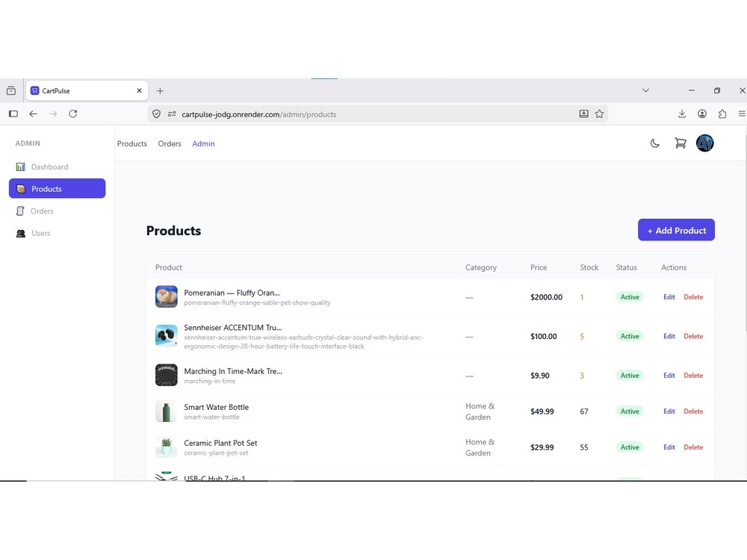Click the browser address bar URL
Viewport: 747px width, 560px height.
[x=258, y=114]
